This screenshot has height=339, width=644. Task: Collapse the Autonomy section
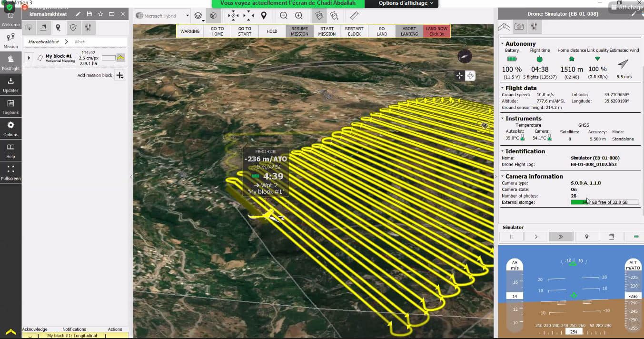[503, 44]
